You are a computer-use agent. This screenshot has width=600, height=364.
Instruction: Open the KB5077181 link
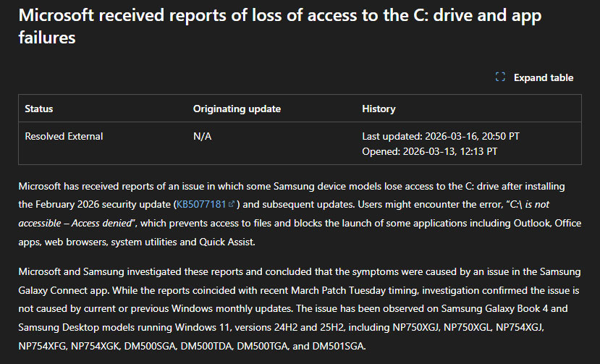click(x=201, y=205)
